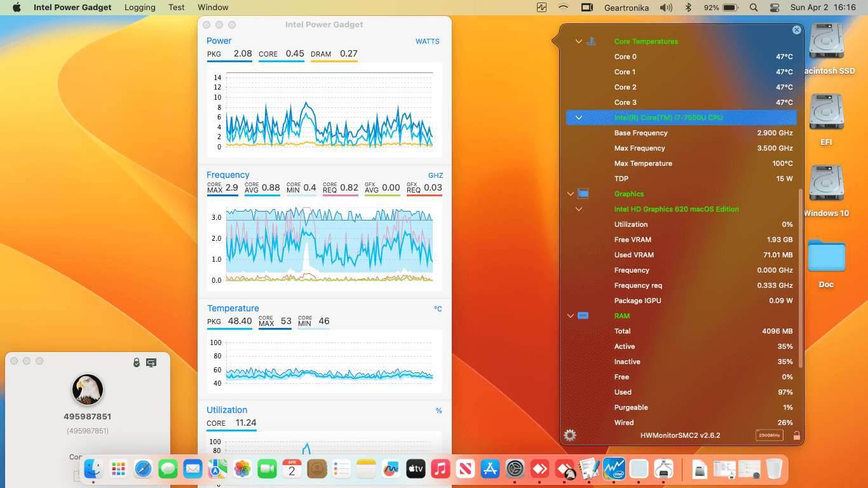Open Maps from the Dock
Viewport: 868px width, 488px height.
pos(217,469)
